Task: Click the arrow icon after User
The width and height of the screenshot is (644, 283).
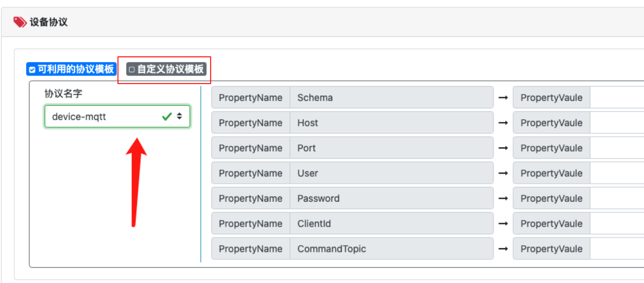Action: [x=503, y=173]
